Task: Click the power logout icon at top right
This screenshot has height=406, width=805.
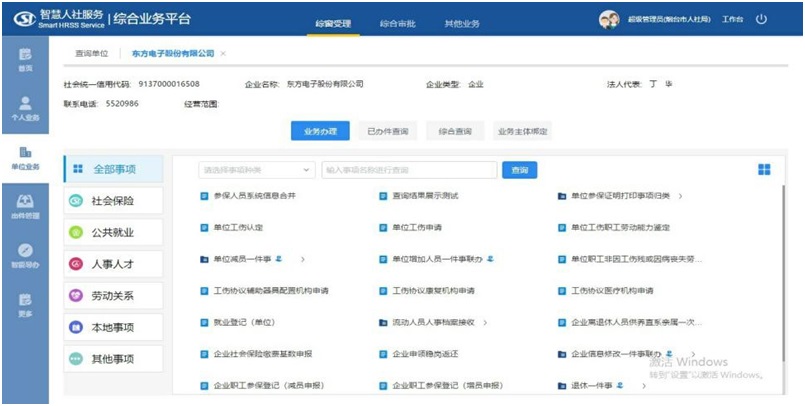Action: (x=762, y=19)
